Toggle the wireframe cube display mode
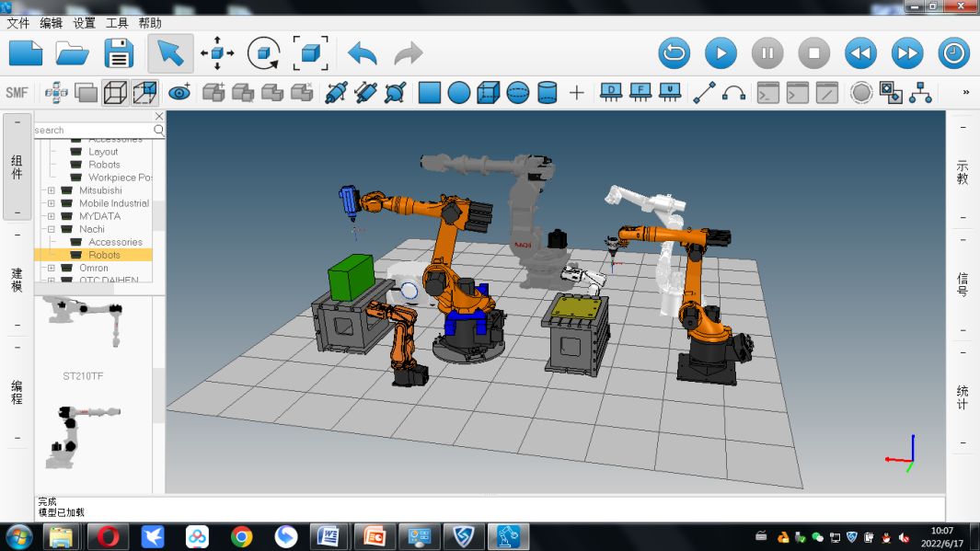The image size is (980, 551). tap(115, 92)
